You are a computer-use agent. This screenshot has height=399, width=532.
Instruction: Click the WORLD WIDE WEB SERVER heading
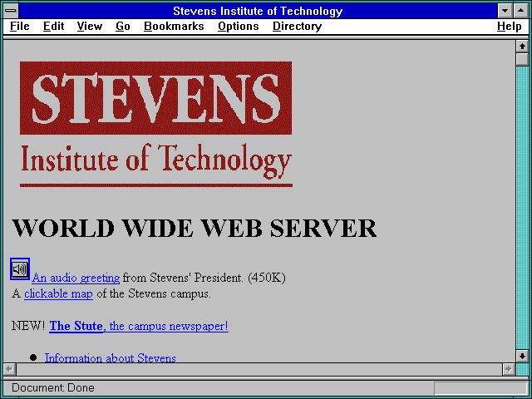[194, 228]
